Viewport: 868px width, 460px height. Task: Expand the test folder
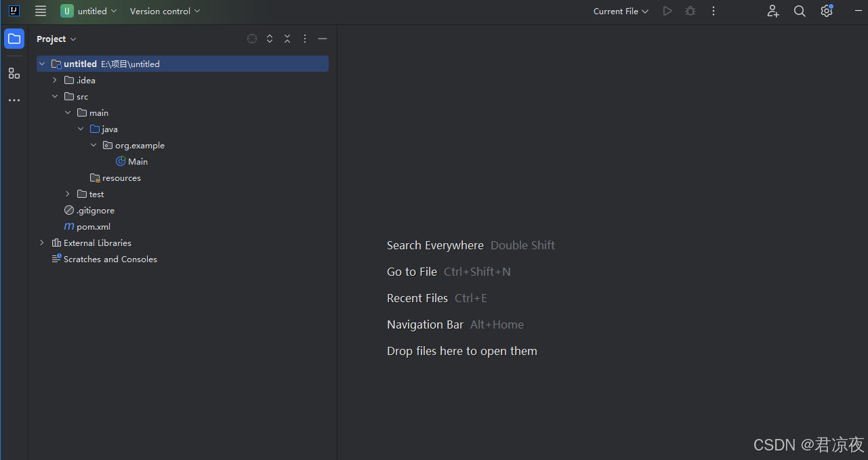[x=68, y=194]
